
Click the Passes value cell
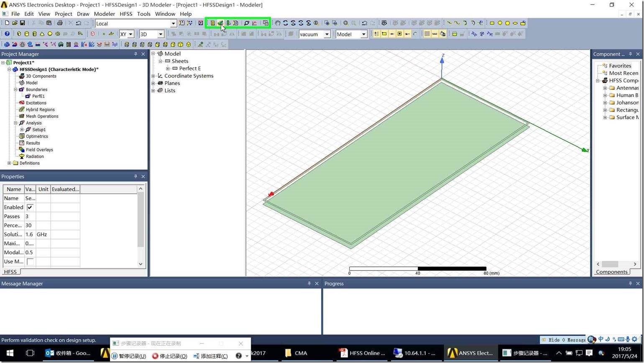point(30,216)
